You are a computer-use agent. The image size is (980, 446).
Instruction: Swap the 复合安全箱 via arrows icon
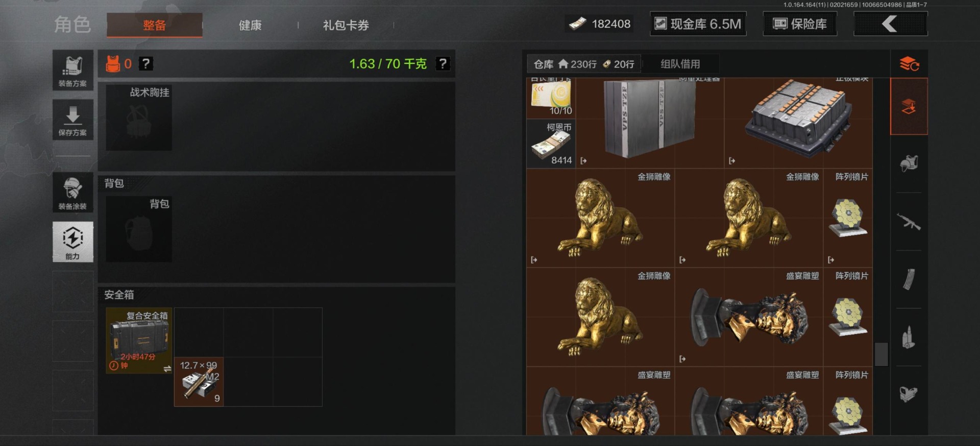[x=167, y=369]
